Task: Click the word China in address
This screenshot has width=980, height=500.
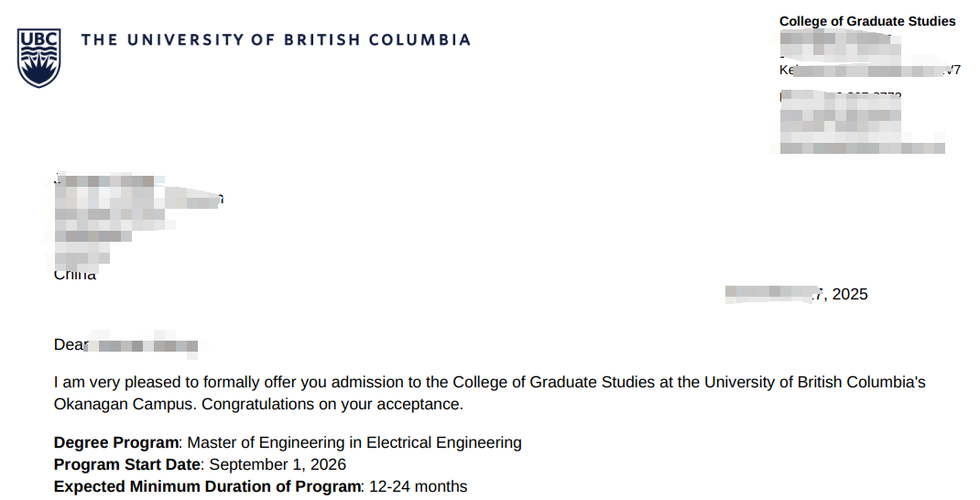Action: point(75,274)
